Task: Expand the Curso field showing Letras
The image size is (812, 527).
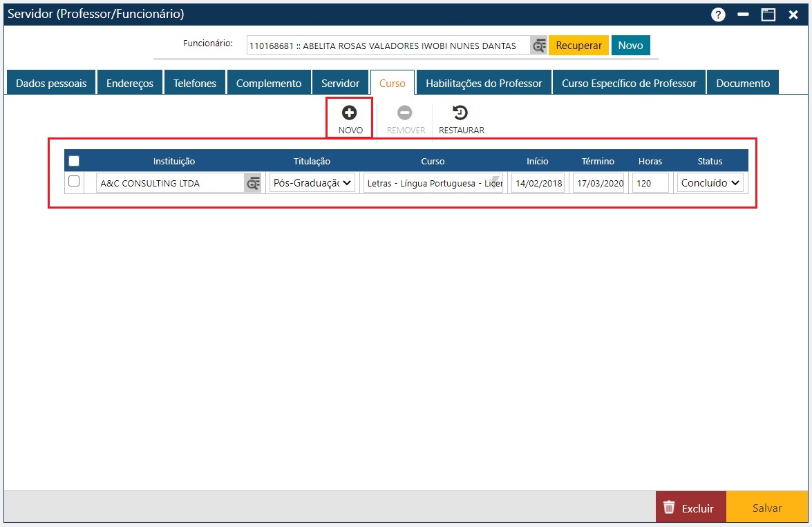Action: click(433, 183)
